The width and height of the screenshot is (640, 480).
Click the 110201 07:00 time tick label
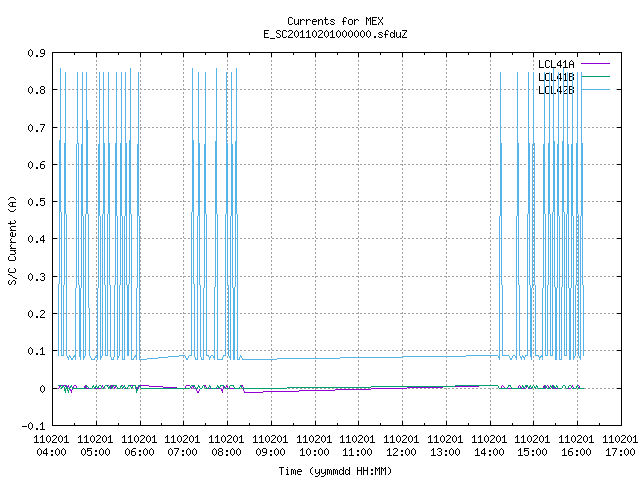click(x=182, y=446)
